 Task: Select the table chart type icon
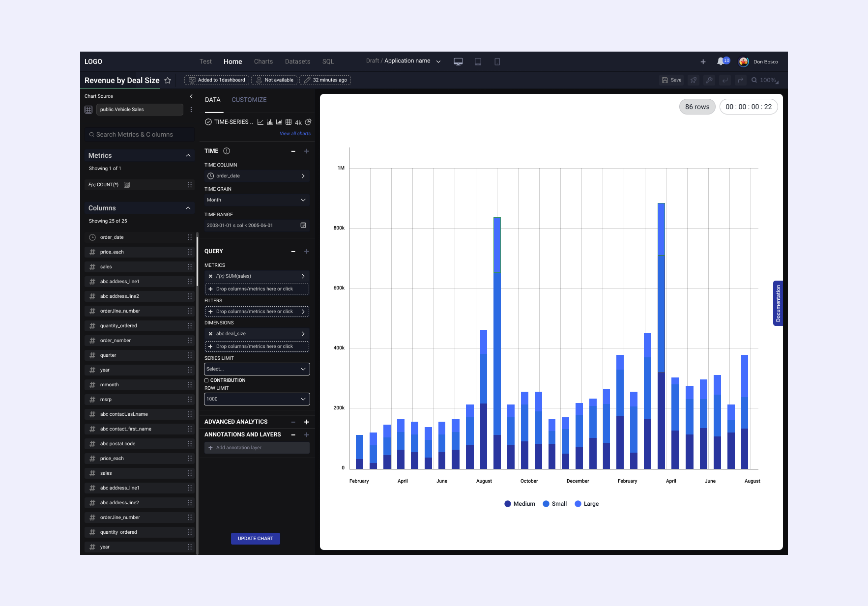(x=289, y=122)
